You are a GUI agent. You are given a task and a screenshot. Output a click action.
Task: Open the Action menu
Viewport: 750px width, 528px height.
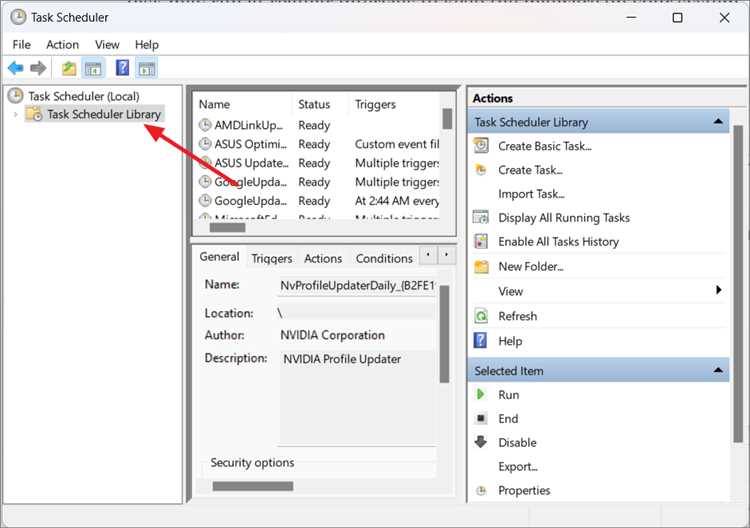62,44
